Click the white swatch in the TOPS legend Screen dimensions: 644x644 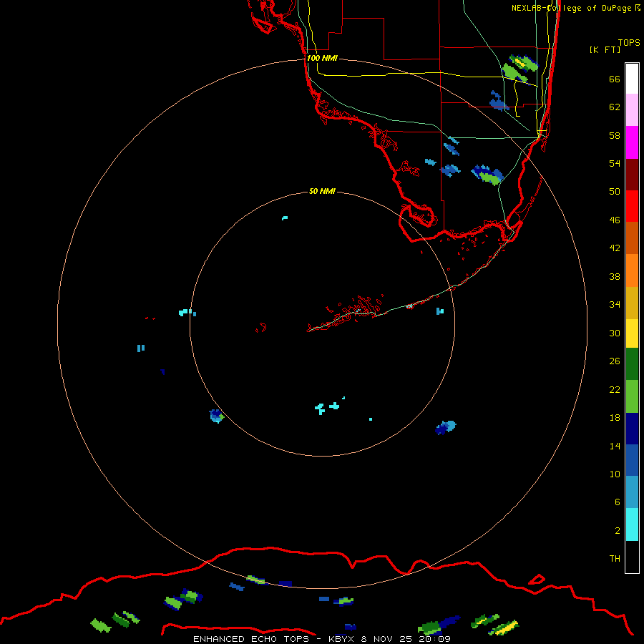632,79
